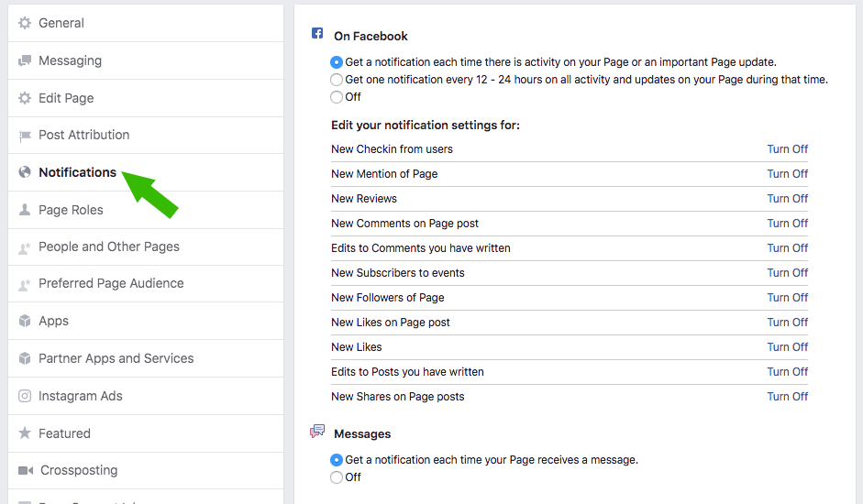
Task: Click the Crossposting video camera icon
Action: click(x=26, y=470)
